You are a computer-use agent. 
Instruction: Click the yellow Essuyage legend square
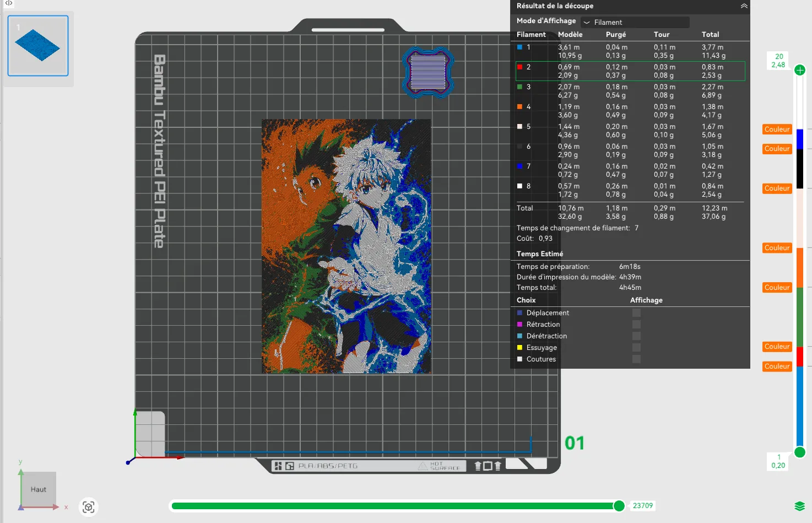[x=519, y=347]
